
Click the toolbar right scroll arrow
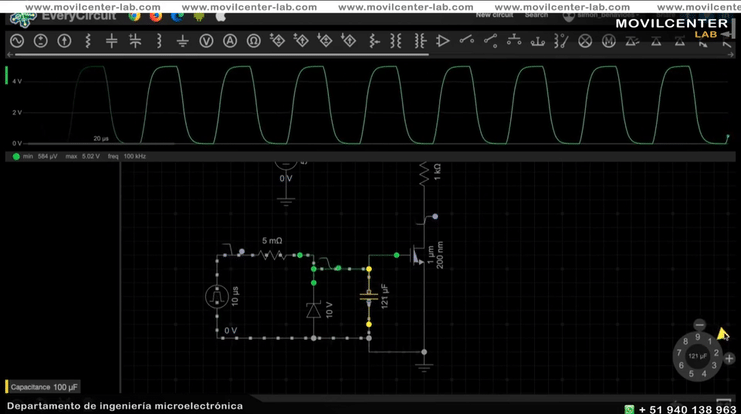tap(731, 55)
